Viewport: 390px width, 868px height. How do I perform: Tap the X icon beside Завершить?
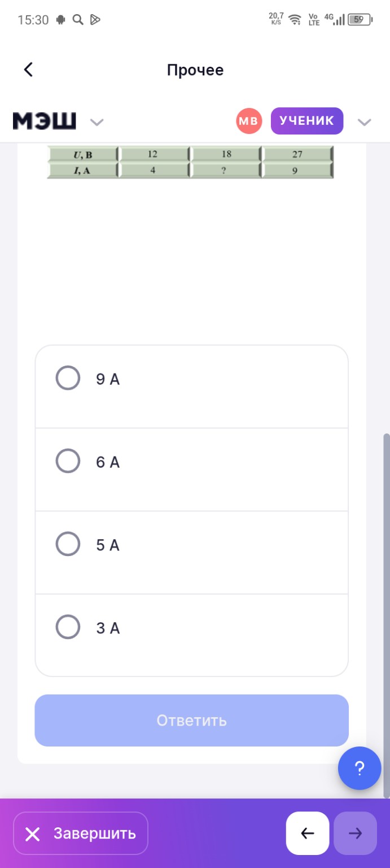pos(33,834)
